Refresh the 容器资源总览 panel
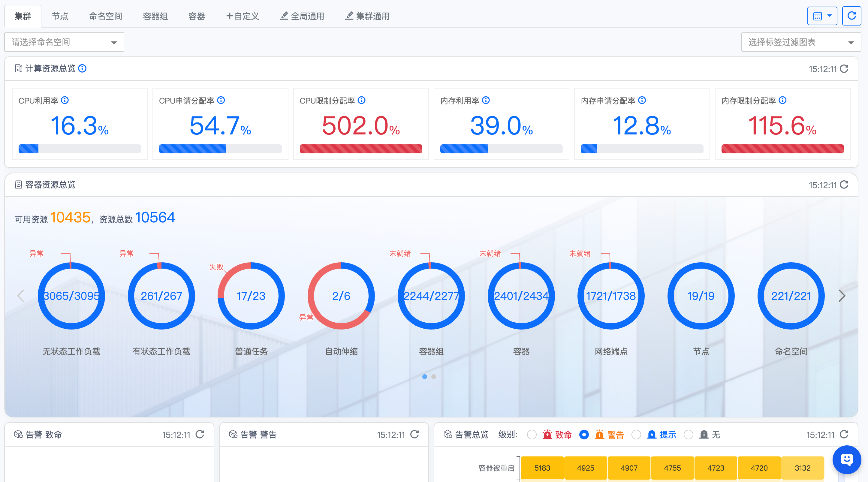The width and height of the screenshot is (868, 482). coord(844,185)
